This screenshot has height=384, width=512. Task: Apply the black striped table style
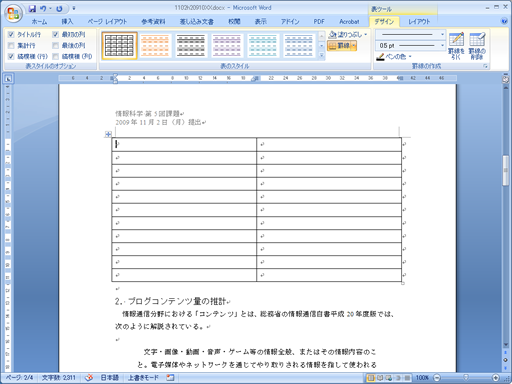coord(191,45)
